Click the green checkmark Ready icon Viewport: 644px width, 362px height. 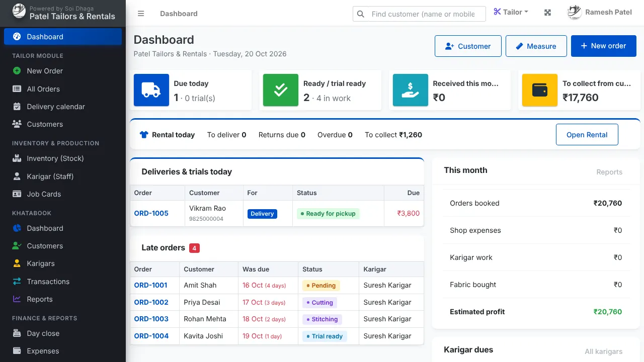click(x=280, y=90)
